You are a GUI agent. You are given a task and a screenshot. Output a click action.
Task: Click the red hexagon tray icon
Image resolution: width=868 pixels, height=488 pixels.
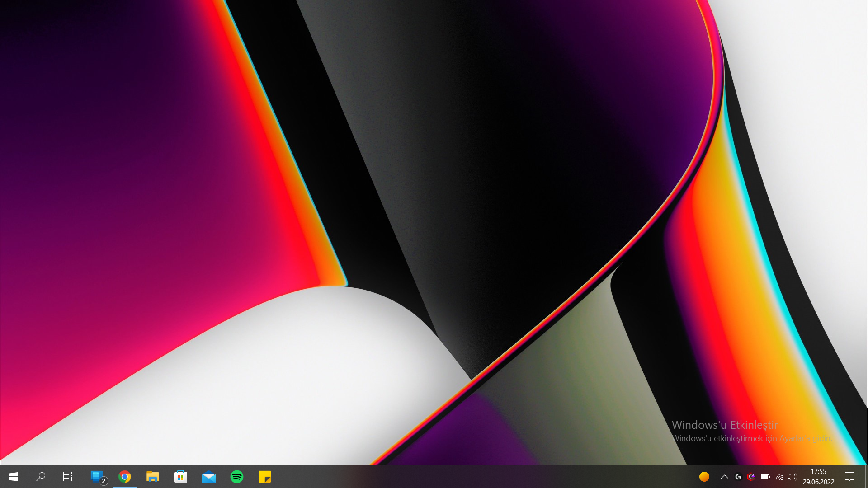click(x=751, y=477)
